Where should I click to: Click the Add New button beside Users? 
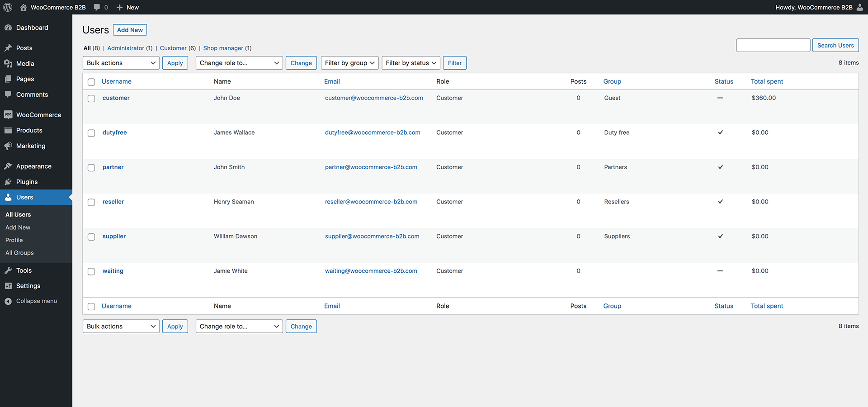pyautogui.click(x=130, y=30)
